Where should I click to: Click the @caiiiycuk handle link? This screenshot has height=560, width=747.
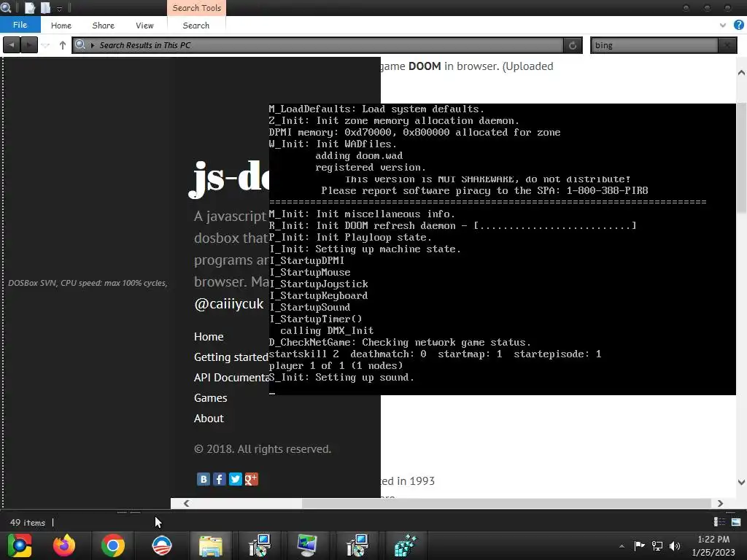(228, 304)
